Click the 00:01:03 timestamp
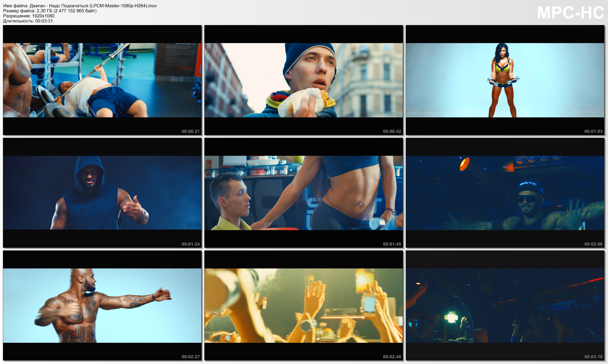This screenshot has width=608, height=364. [x=593, y=131]
